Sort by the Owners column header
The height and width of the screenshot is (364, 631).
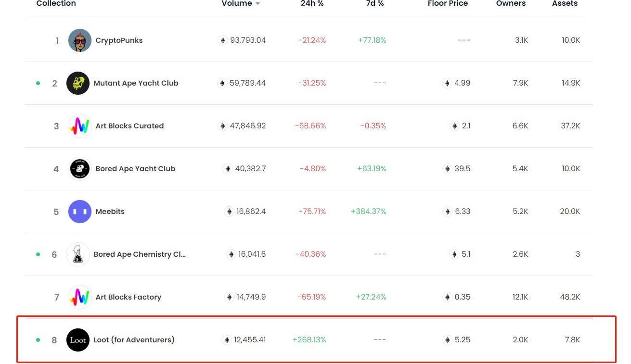pos(511,3)
